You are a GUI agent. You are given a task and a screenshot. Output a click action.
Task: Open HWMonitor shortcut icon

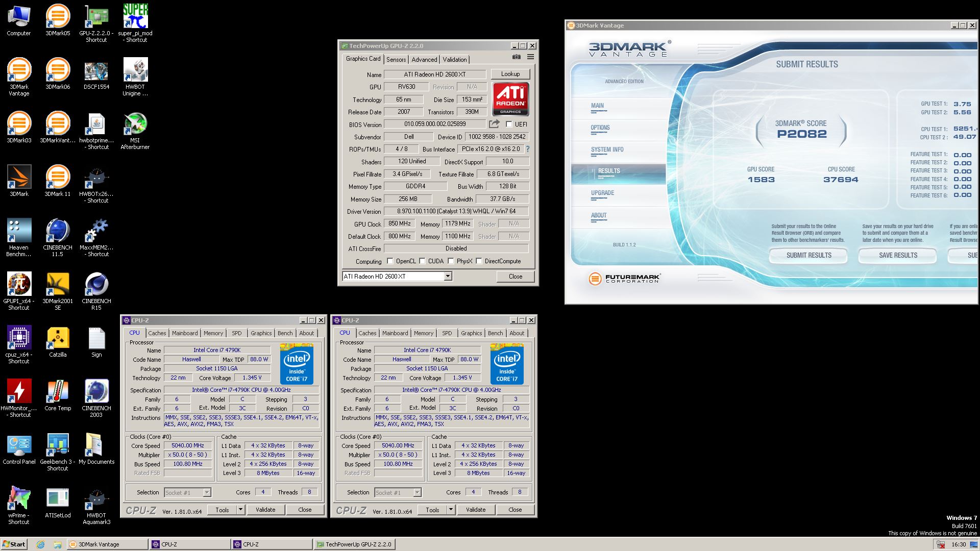(x=19, y=398)
